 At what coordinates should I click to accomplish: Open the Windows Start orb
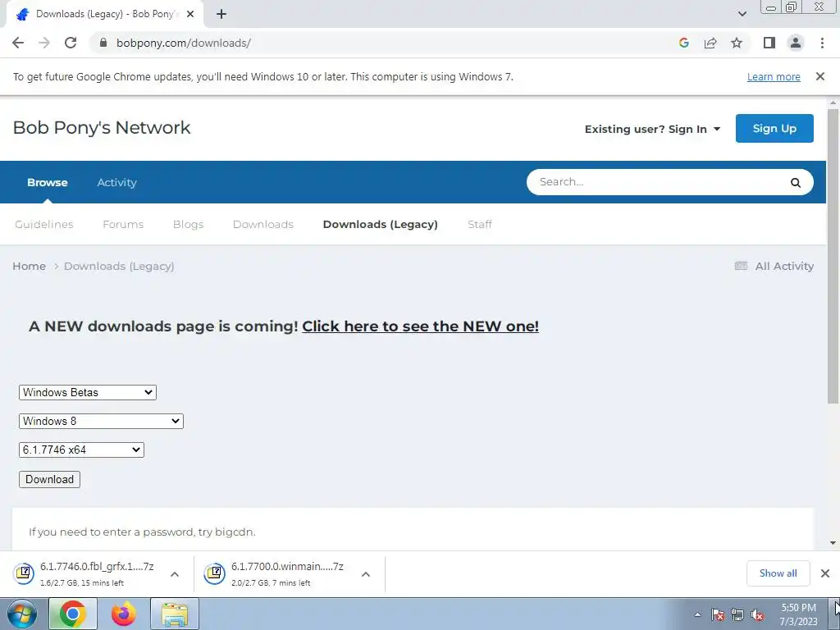pyautogui.click(x=22, y=614)
